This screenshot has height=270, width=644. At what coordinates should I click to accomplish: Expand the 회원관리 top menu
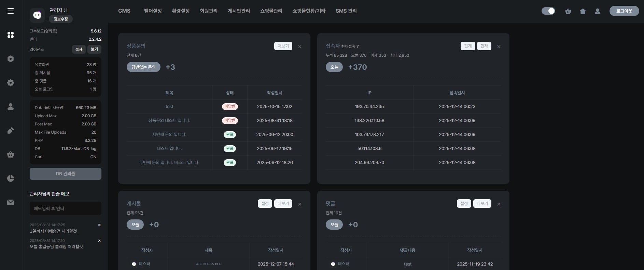(x=209, y=11)
